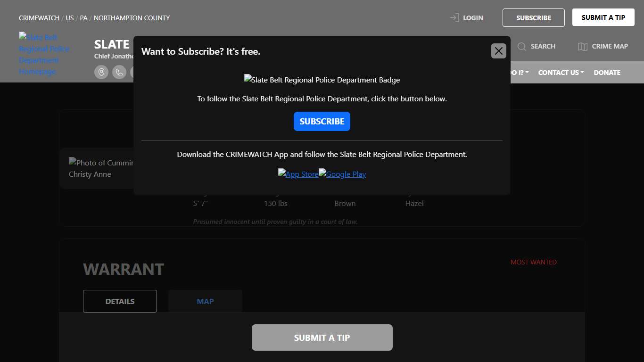Open the App Store badge link

[x=298, y=174]
